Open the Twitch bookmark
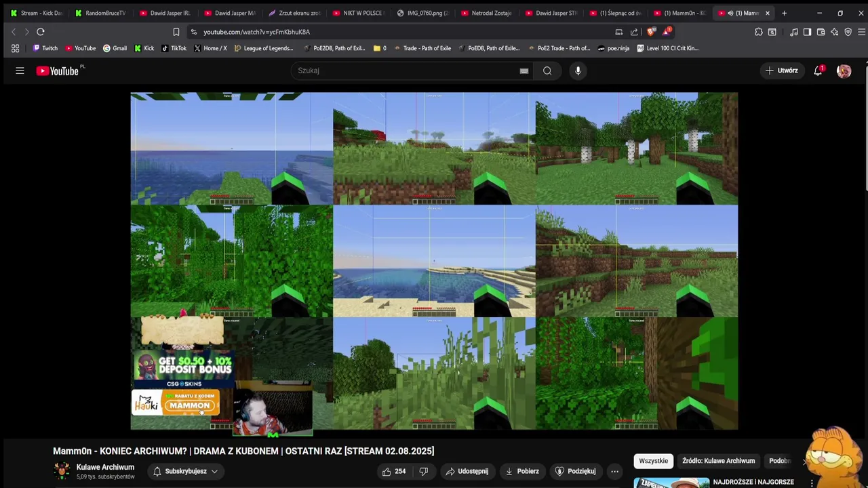868x488 pixels. tap(45, 48)
